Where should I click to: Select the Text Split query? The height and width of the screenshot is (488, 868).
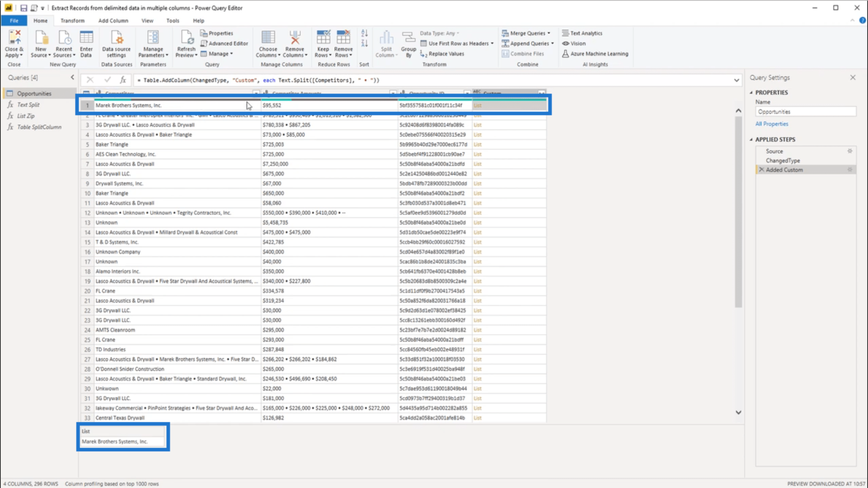coord(28,105)
